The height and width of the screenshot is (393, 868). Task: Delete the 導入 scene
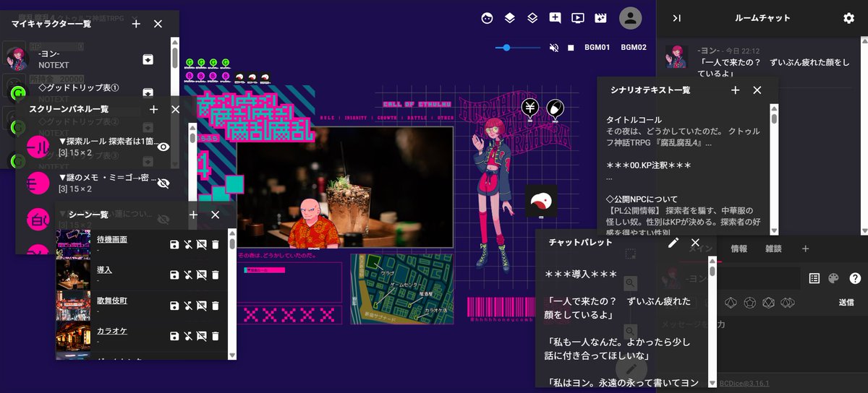pyautogui.click(x=215, y=275)
